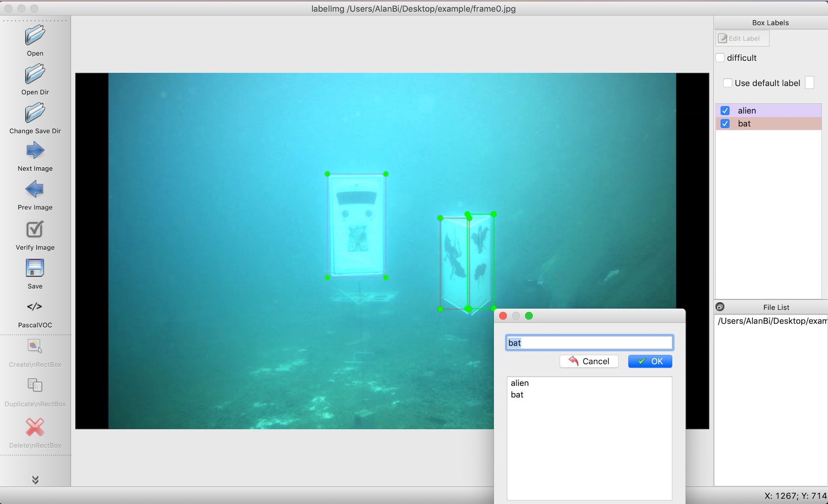
Task: Click the label name text field
Action: 589,343
